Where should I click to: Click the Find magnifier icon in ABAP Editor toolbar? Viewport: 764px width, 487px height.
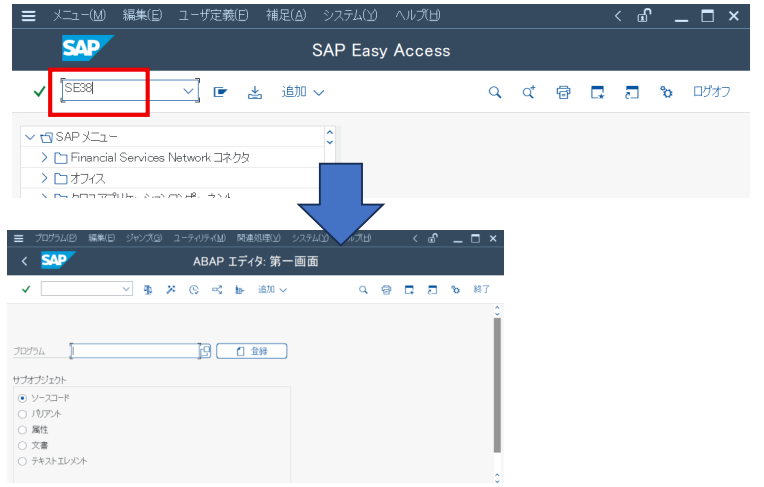363,290
